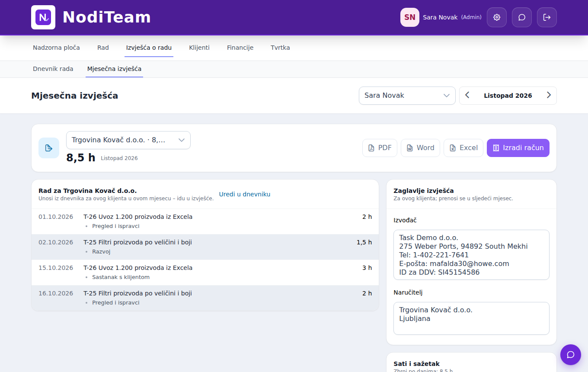Open the Rad menu

[103, 48]
